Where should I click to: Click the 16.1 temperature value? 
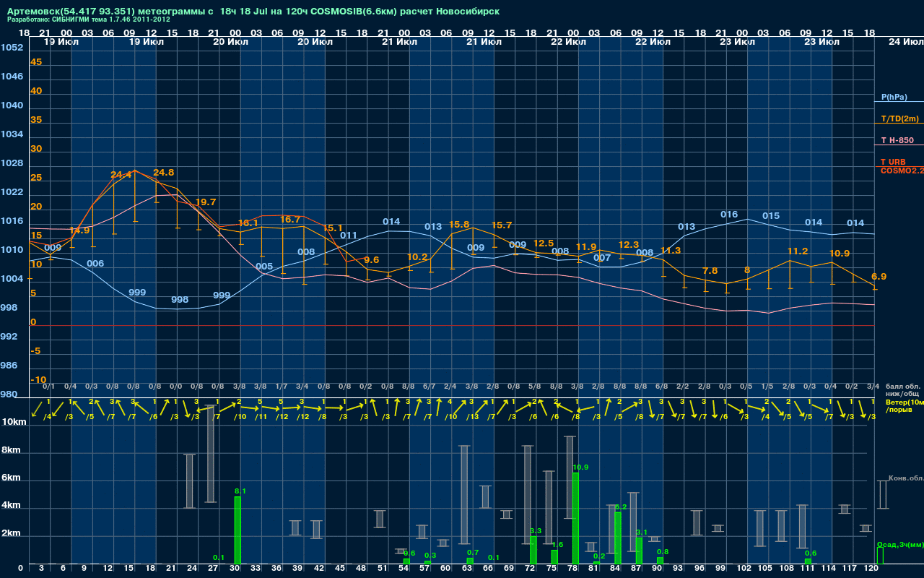pyautogui.click(x=248, y=224)
